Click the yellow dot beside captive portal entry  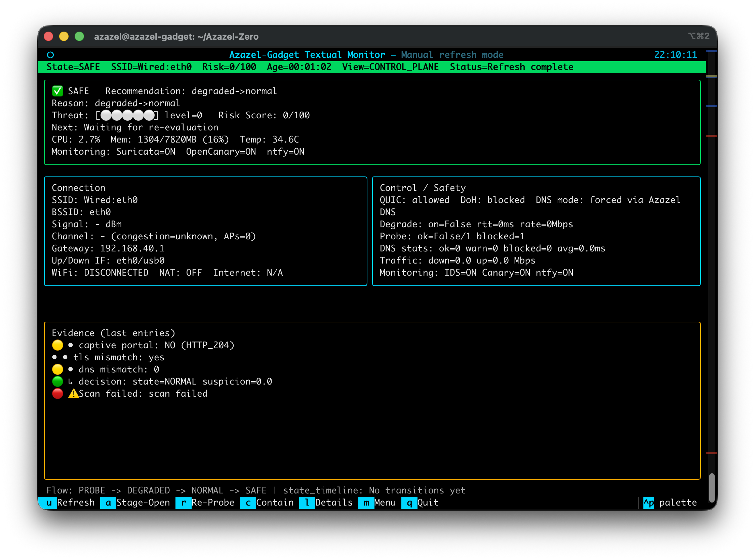click(57, 345)
